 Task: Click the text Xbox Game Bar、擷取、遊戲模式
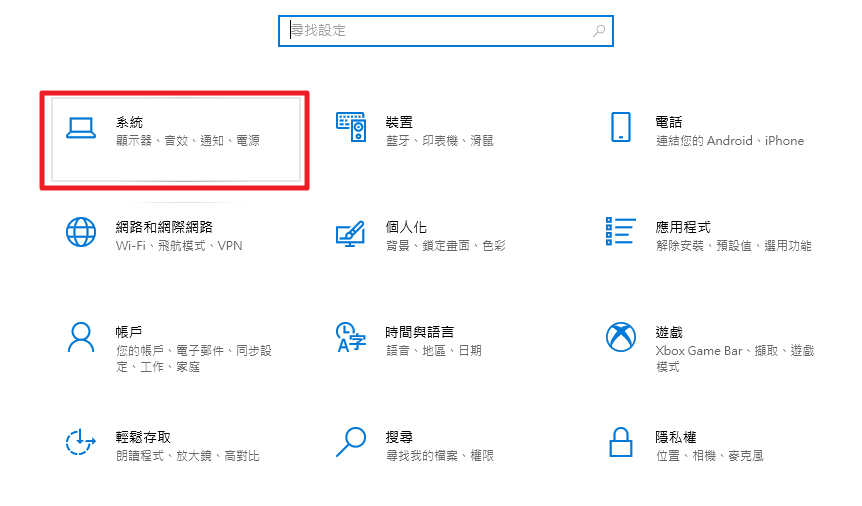[734, 359]
